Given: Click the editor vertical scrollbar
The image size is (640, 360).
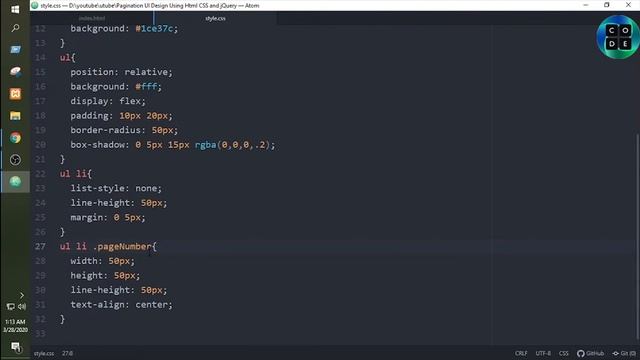Looking at the screenshot, I should click(638, 237).
